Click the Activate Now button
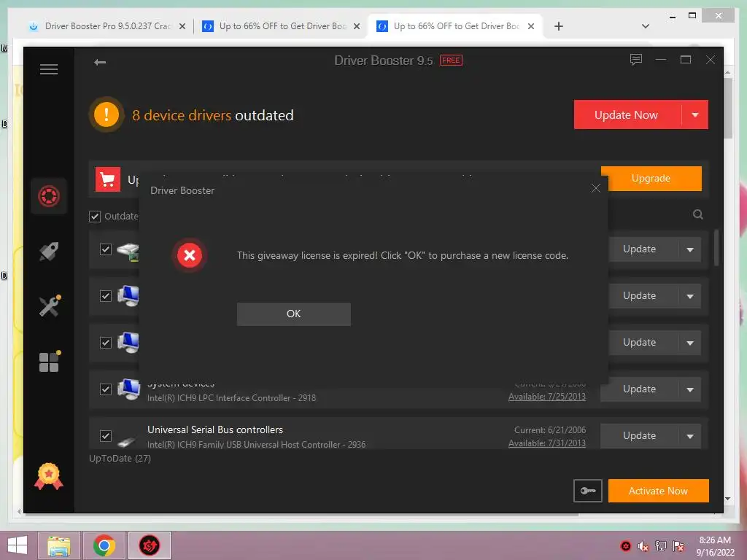 coord(659,491)
